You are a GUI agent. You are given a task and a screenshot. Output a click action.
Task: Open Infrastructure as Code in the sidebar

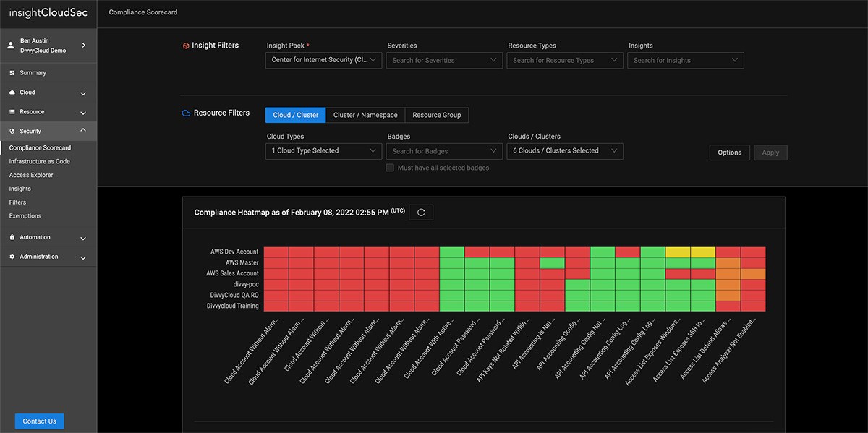click(x=40, y=162)
